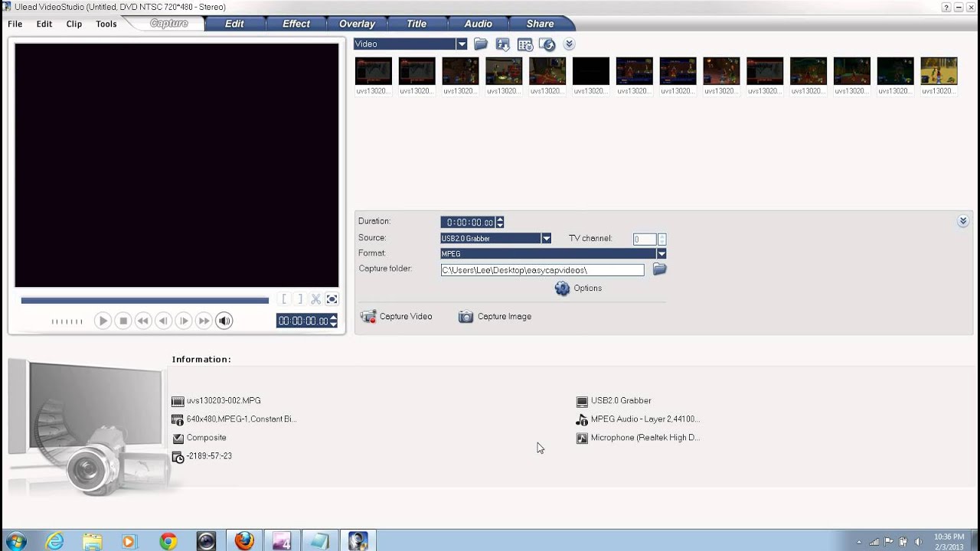The height and width of the screenshot is (551, 980).
Task: Click the Capture folder path field
Action: (542, 270)
